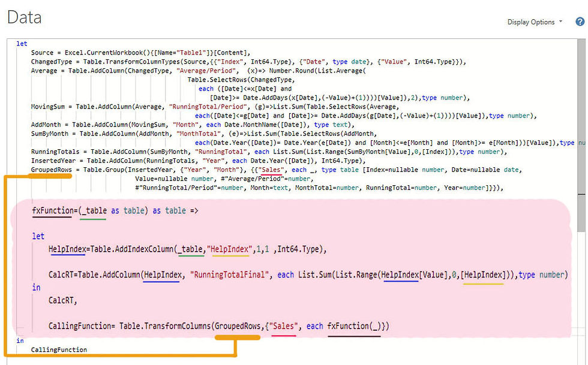Click 'CallingFunction=' assignment in highlighted block
This screenshot has width=588, height=365.
point(82,326)
